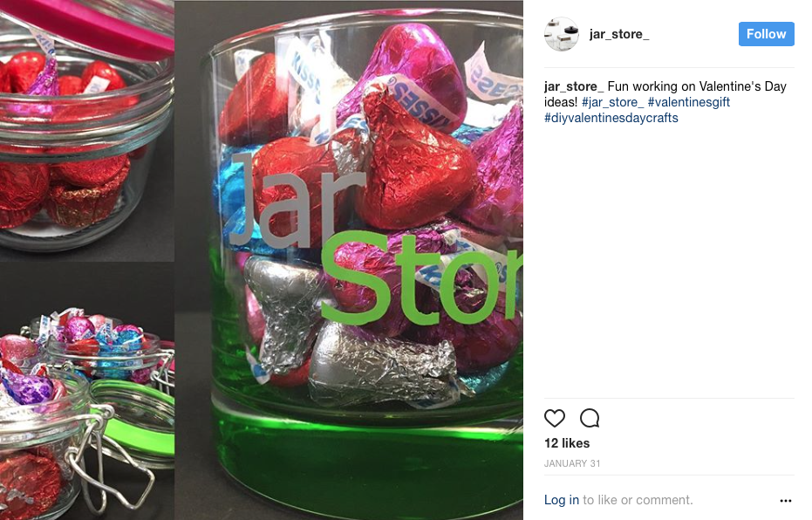
Task: Open the #jar_store_ hashtag
Action: [612, 102]
